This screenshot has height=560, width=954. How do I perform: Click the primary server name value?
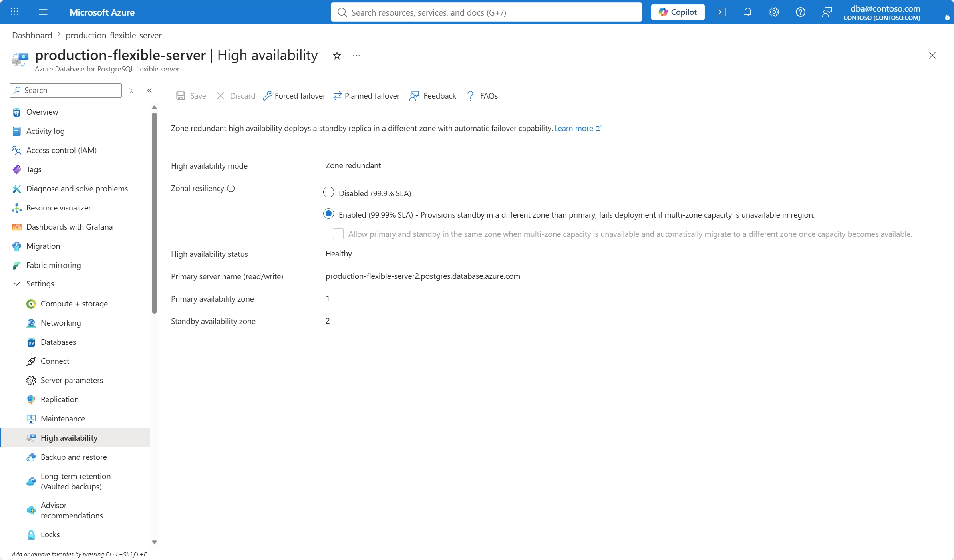(x=423, y=276)
